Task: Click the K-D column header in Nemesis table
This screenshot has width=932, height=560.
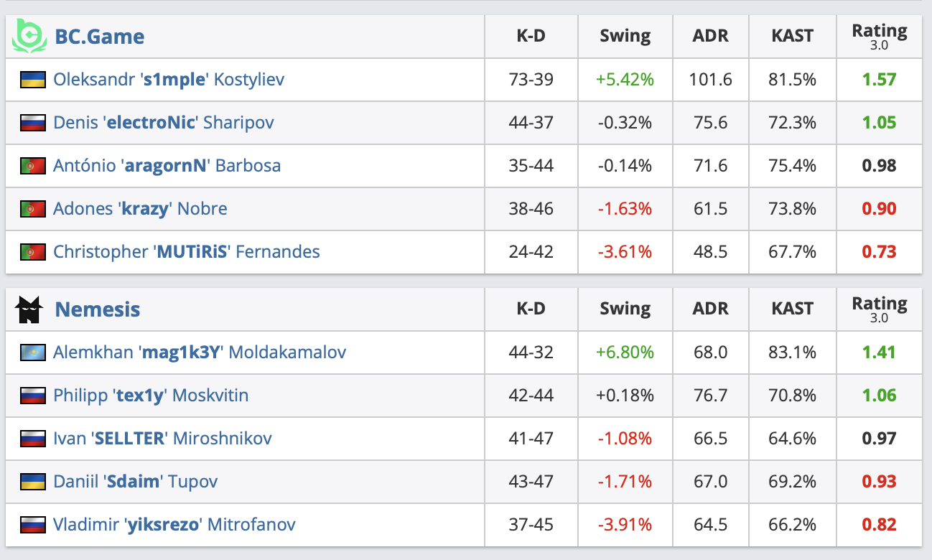Action: (531, 309)
